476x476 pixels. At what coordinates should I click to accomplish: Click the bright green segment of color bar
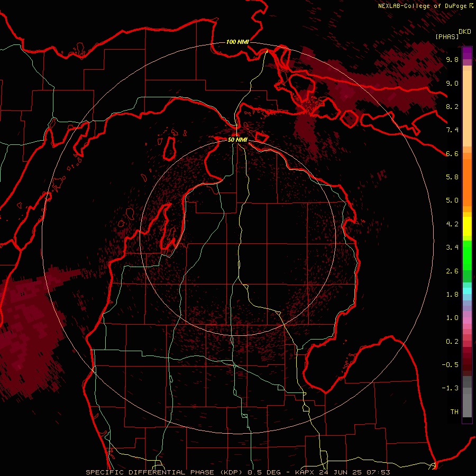coord(467,255)
